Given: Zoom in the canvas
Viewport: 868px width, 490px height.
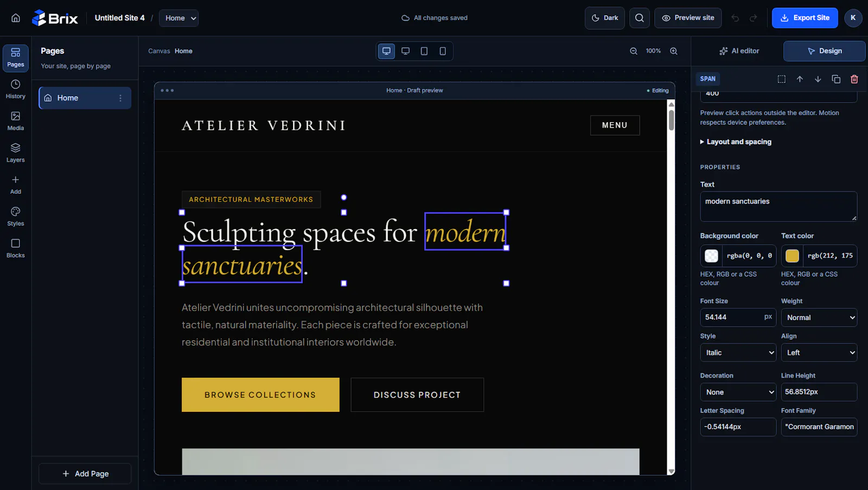Looking at the screenshot, I should 674,51.
